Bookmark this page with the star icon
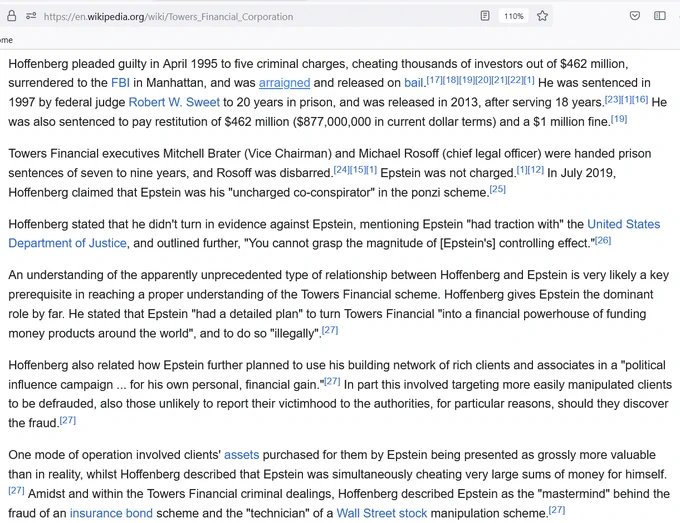680x523 pixels. (542, 16)
